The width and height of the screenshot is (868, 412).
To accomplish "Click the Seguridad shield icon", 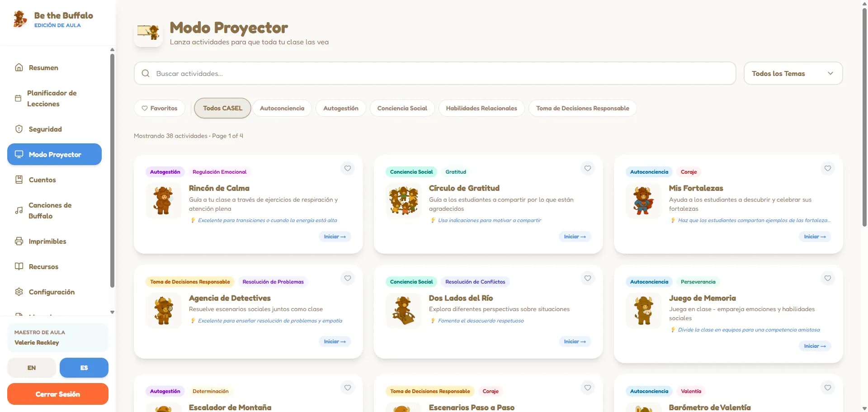I will pyautogui.click(x=19, y=129).
